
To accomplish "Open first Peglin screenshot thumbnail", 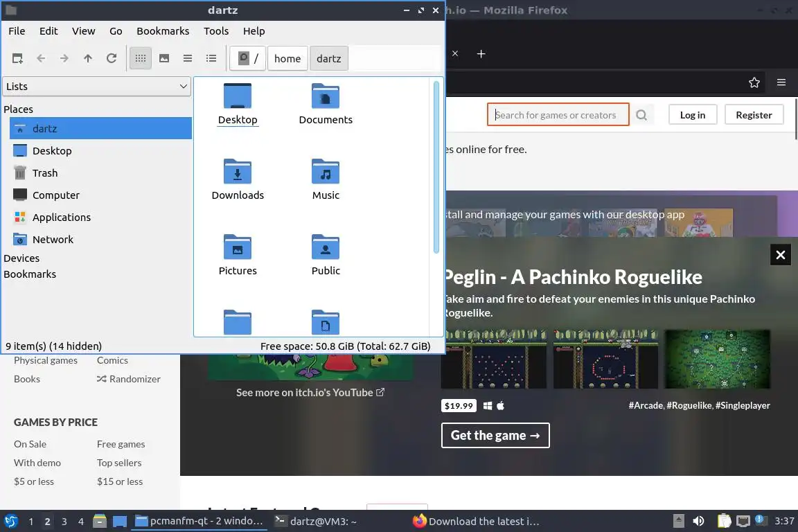I will coord(494,360).
